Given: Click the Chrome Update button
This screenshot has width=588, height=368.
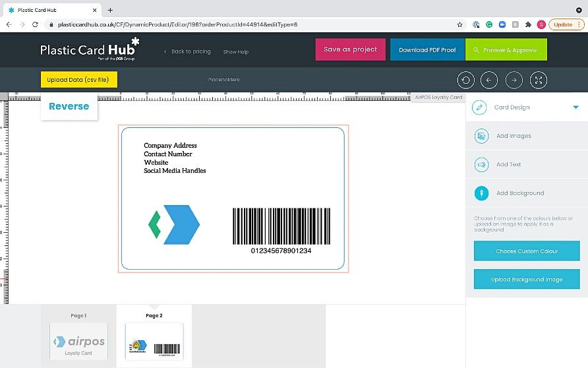Looking at the screenshot, I should pos(566,24).
